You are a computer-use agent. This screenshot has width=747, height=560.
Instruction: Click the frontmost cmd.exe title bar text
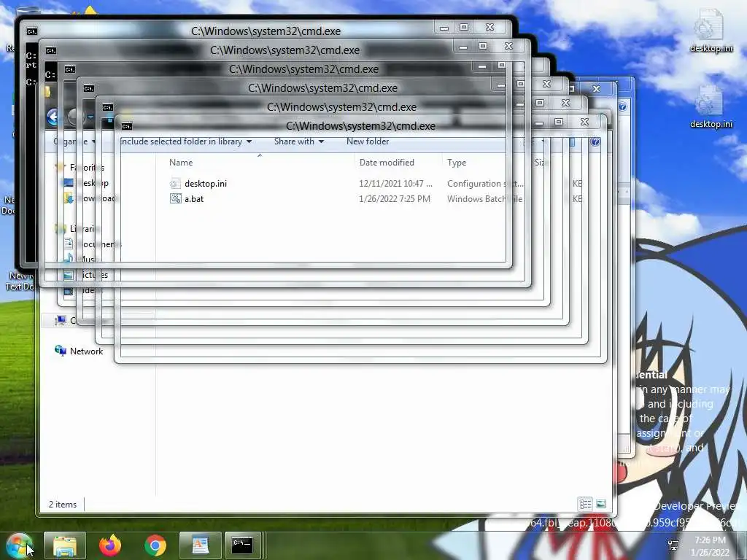(360, 125)
